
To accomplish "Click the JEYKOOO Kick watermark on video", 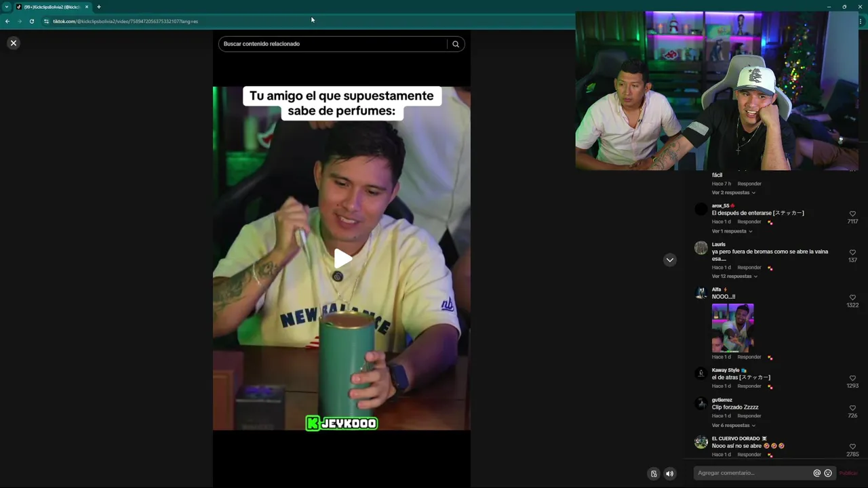I will pyautogui.click(x=342, y=424).
